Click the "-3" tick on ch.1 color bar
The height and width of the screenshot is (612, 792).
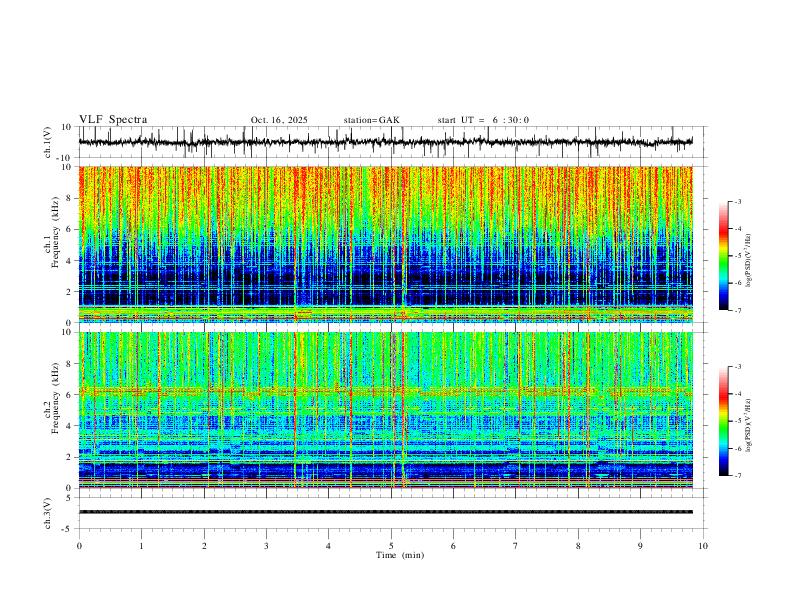point(738,201)
